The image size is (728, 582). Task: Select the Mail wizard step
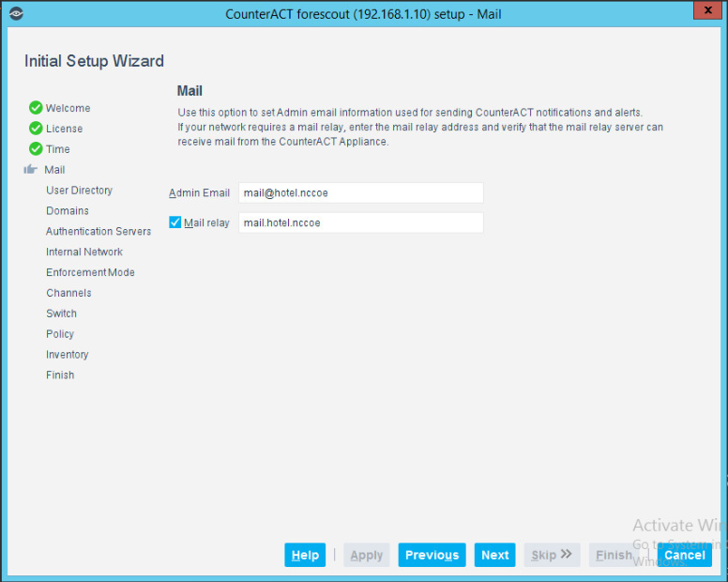(x=54, y=170)
